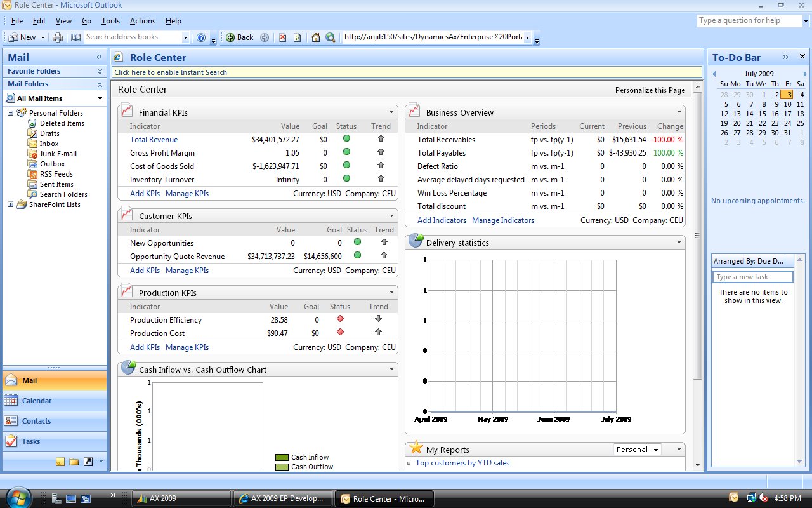
Task: Stop page loading with red X icon
Action: 283,37
